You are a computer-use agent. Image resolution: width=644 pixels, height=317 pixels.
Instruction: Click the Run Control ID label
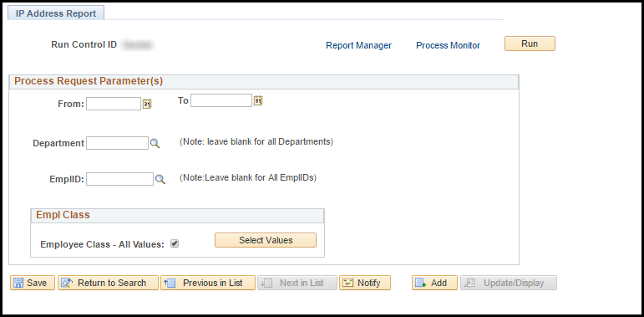coord(84,44)
